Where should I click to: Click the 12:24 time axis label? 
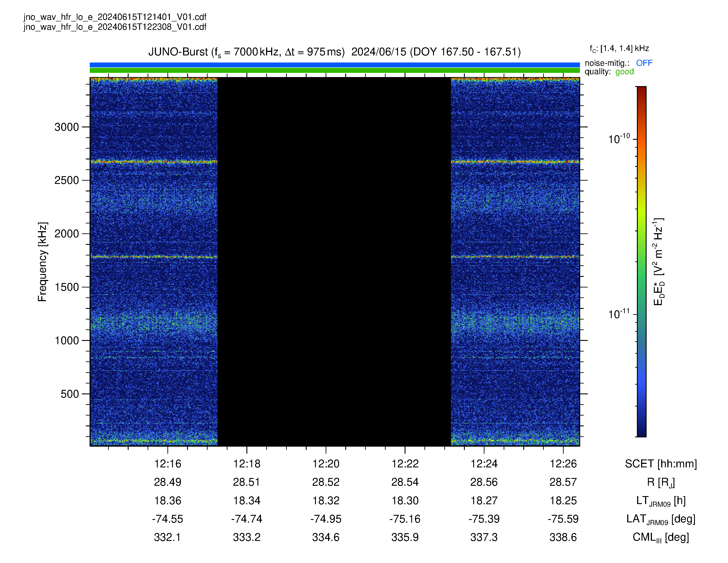484,464
